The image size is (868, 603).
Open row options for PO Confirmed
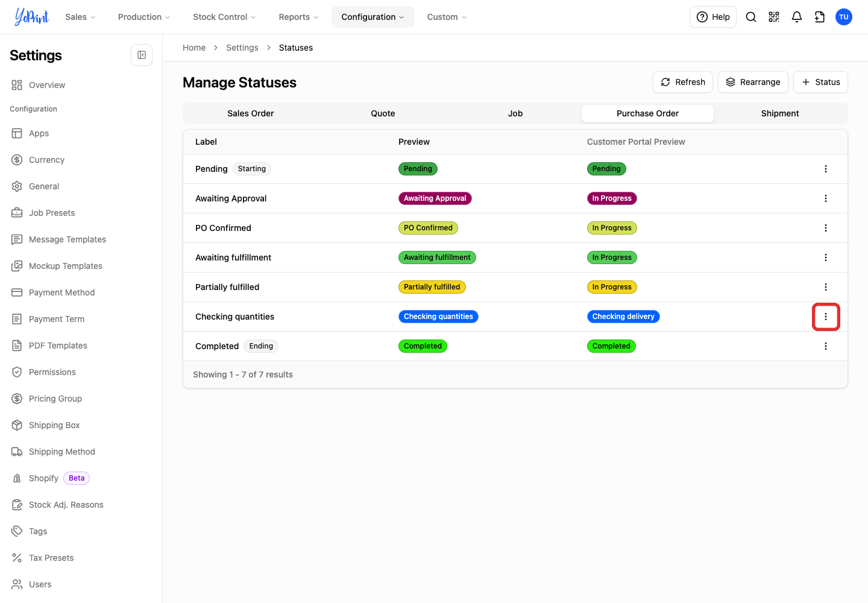(x=826, y=228)
